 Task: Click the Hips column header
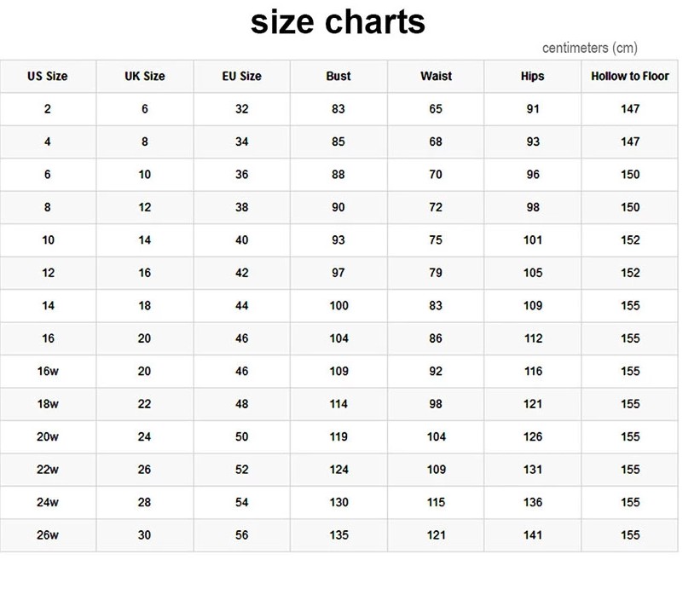pos(533,77)
